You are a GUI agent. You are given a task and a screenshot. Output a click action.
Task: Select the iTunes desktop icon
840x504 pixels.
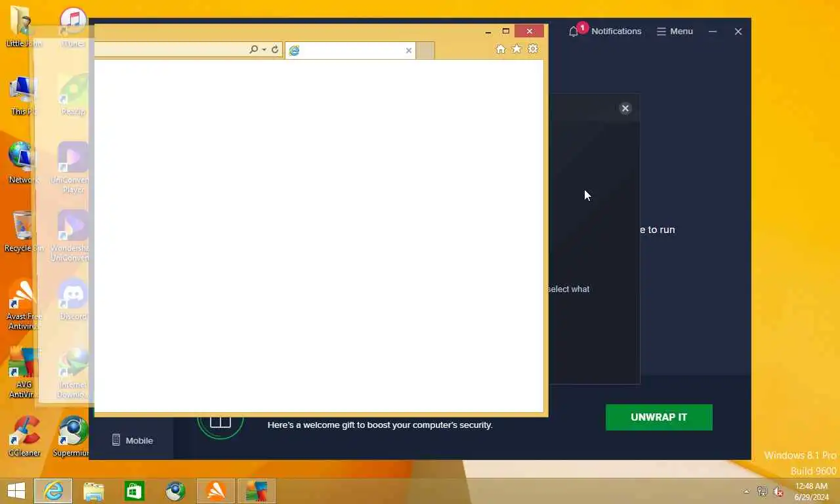73,26
